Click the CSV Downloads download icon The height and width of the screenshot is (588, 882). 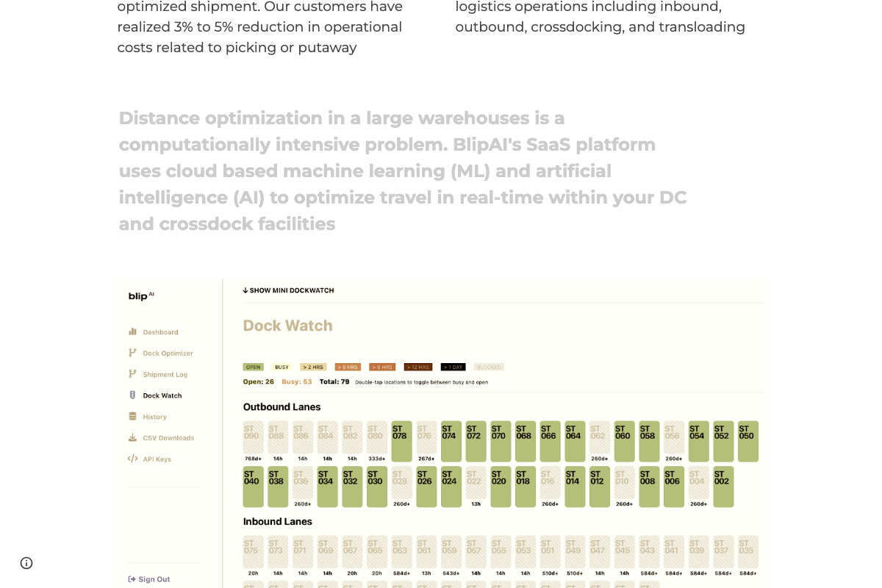click(x=132, y=438)
